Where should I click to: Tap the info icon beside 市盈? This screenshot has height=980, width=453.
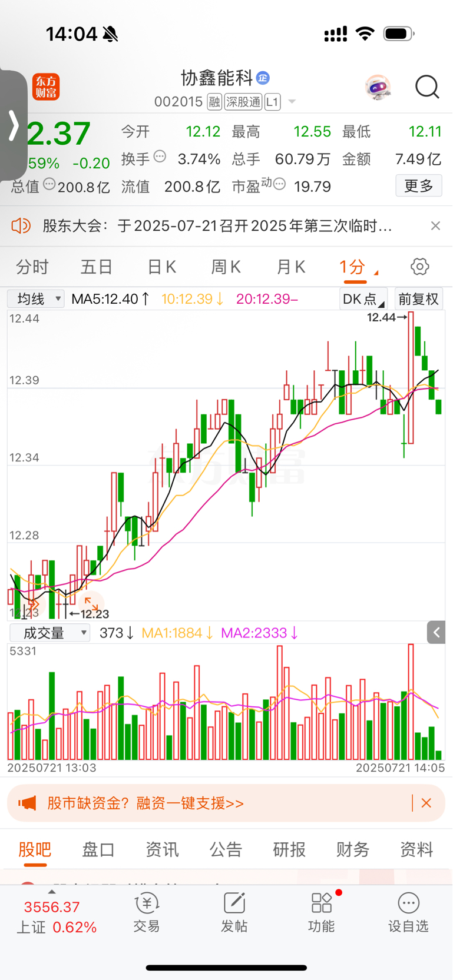click(280, 184)
